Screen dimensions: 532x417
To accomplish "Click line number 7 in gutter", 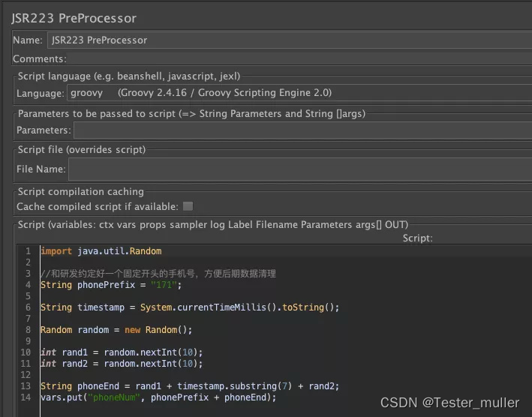I will pos(29,319).
